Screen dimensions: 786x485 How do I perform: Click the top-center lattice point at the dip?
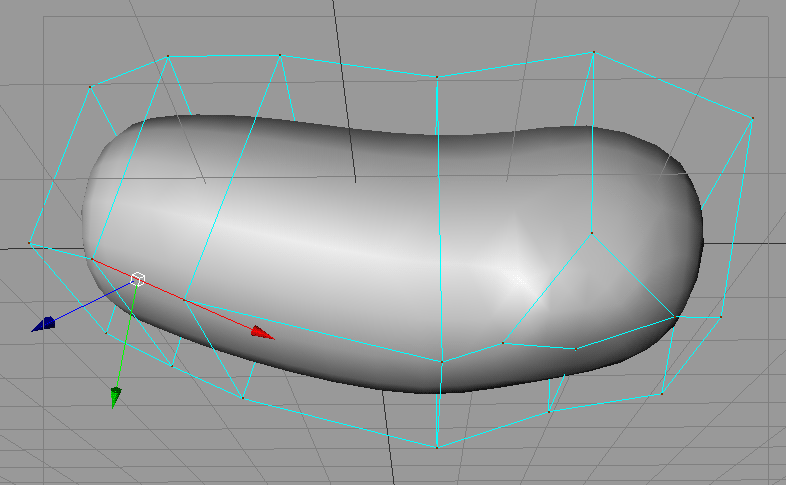tap(437, 76)
